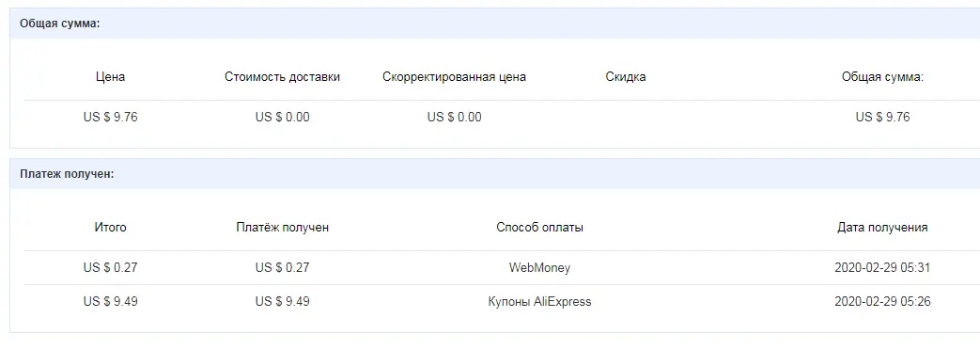Click the date 2020-02-29 05:31
This screenshot has height=350, width=980.
(x=882, y=268)
